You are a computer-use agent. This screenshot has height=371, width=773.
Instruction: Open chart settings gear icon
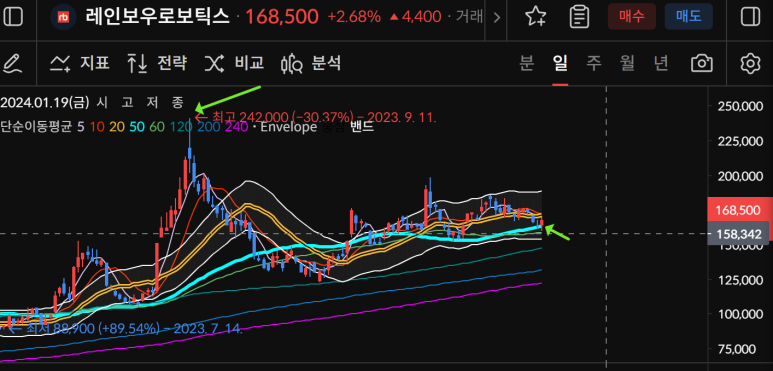point(750,64)
